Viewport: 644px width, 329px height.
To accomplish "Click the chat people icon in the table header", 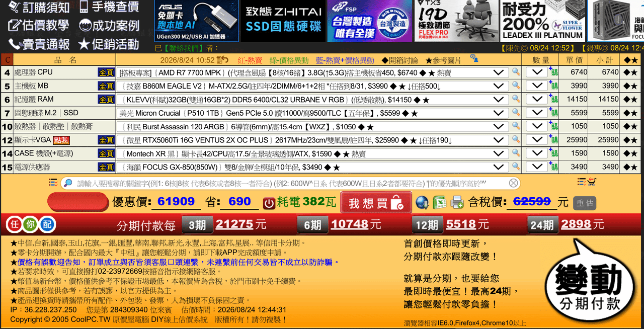I will 474,59.
